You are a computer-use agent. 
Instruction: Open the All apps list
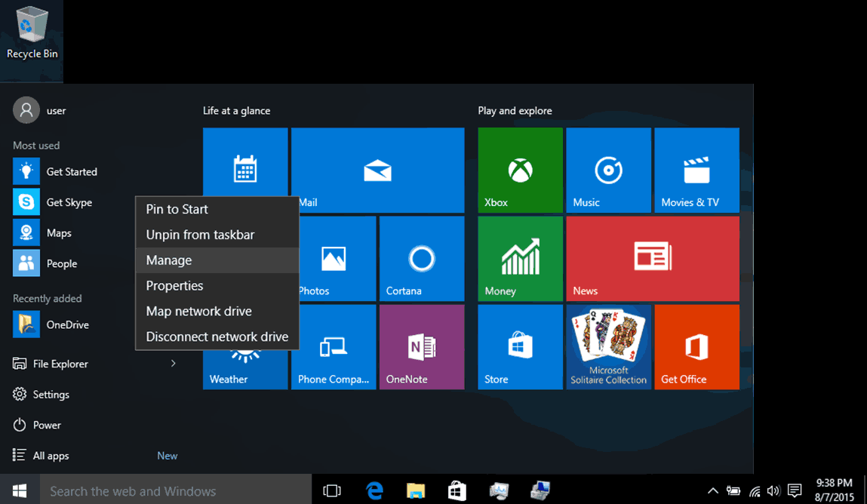pos(41,456)
